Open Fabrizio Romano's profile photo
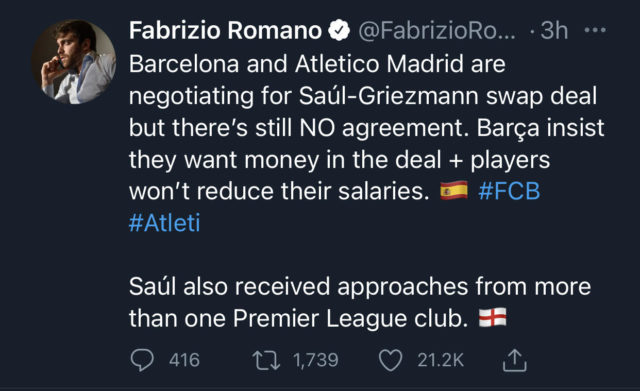Screen dimensions: 640x391 click(74, 62)
